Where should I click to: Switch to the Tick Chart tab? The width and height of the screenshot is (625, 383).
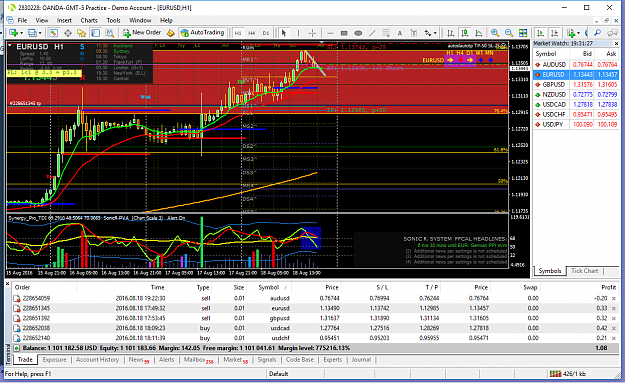[584, 271]
